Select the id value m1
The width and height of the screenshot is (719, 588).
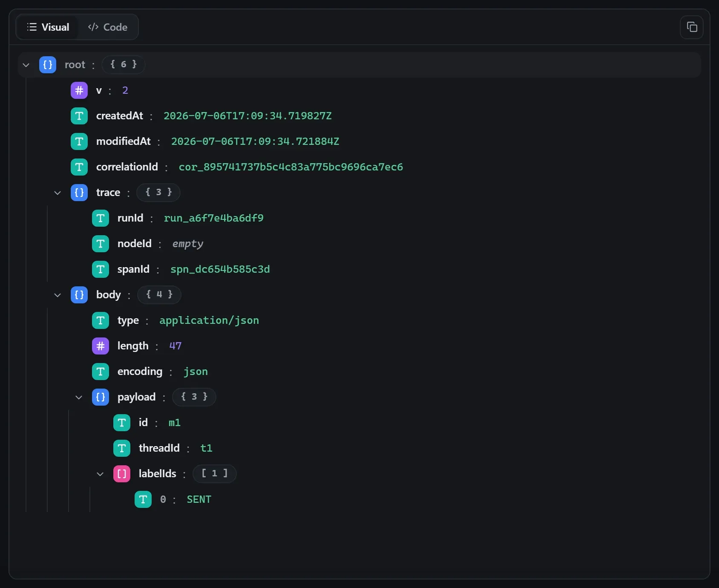tap(175, 423)
